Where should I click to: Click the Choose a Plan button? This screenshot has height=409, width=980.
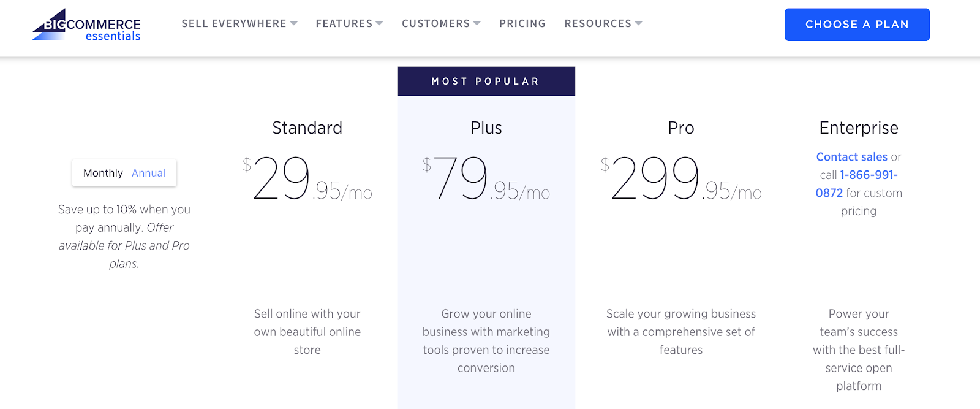(x=857, y=25)
